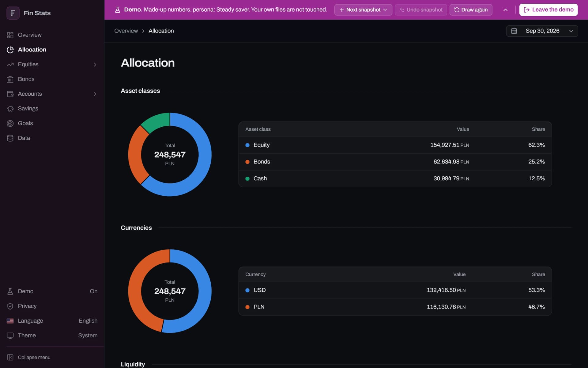This screenshot has width=588, height=368.
Task: Click the Demo flask icon in sidebar
Action: pyautogui.click(x=10, y=291)
